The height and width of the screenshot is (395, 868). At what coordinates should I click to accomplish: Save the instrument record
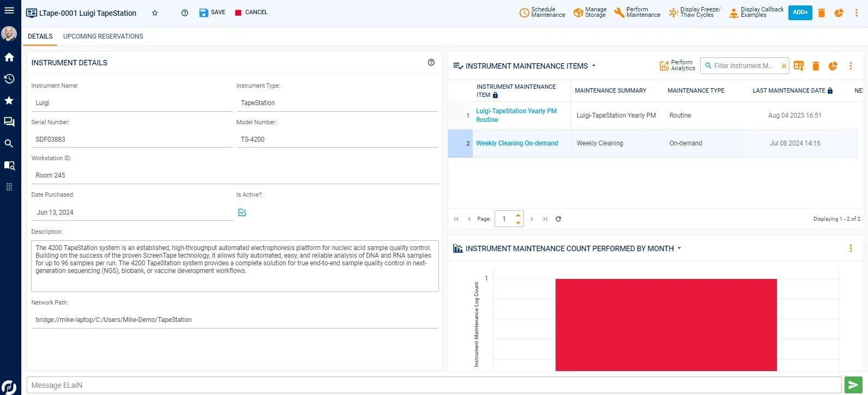212,13
